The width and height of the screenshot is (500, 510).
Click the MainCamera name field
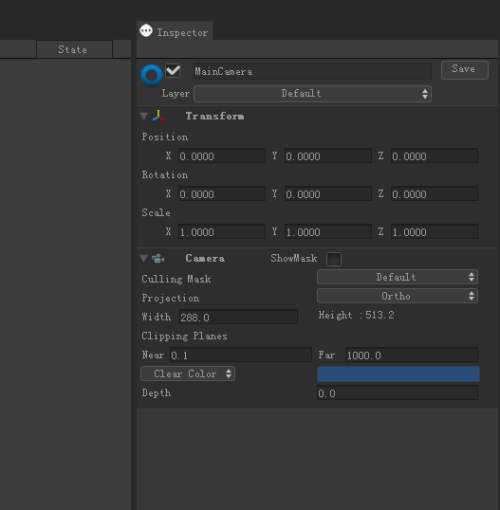pyautogui.click(x=312, y=71)
